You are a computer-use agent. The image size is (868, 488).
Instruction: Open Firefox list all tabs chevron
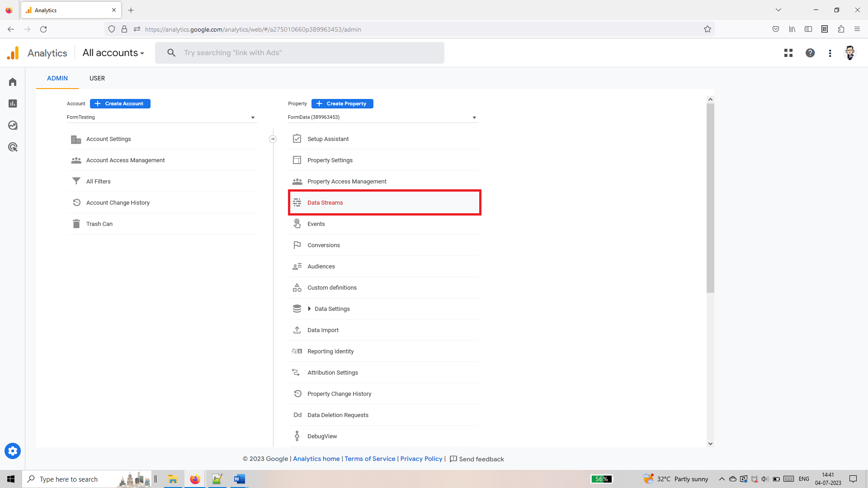[778, 10]
